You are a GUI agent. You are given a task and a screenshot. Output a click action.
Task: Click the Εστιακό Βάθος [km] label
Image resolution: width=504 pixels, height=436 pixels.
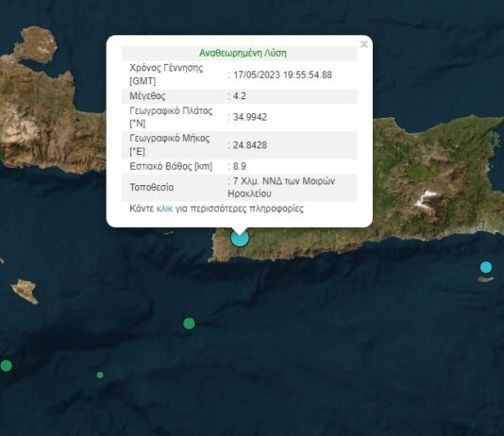[171, 166]
